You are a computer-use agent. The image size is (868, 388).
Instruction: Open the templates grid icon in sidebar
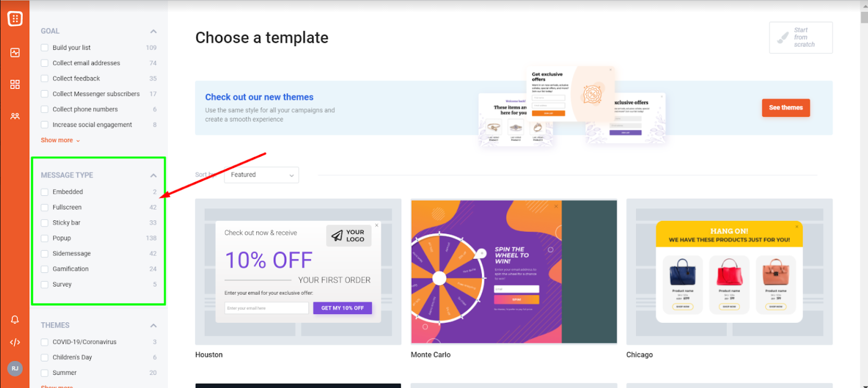[x=15, y=84]
